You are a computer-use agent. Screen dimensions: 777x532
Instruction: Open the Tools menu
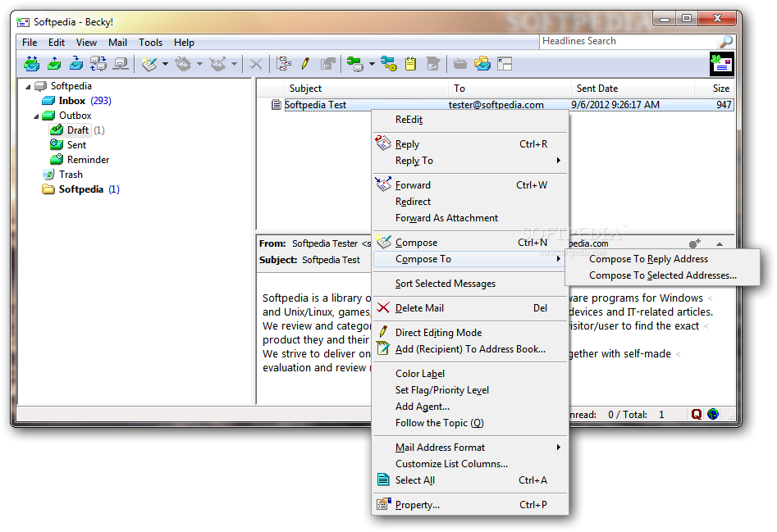tap(150, 43)
